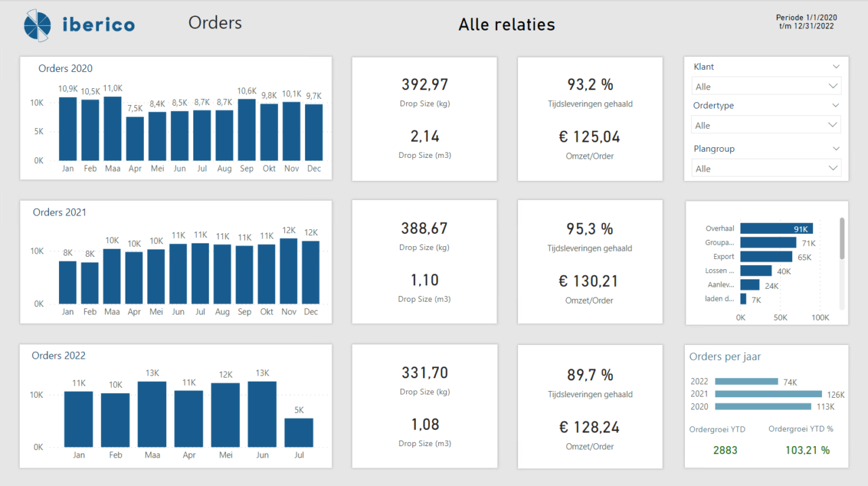Click the 'Orders' page heading
The image size is (868, 486).
(215, 22)
